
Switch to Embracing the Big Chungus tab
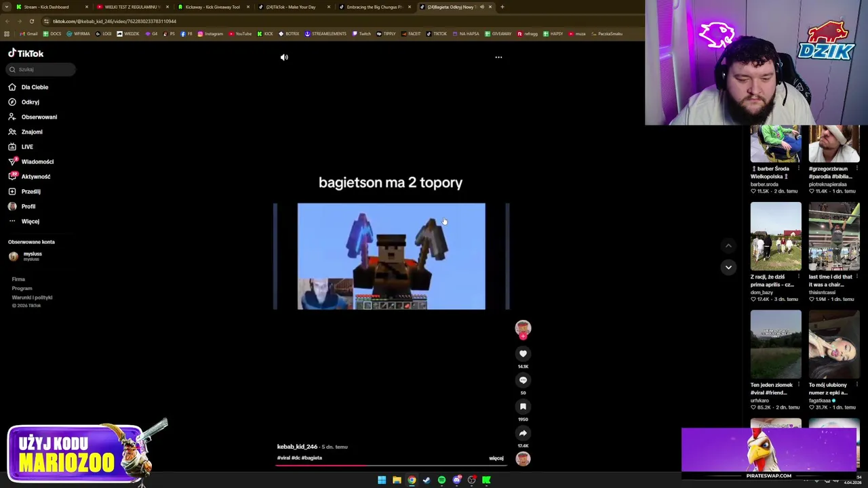click(x=373, y=7)
